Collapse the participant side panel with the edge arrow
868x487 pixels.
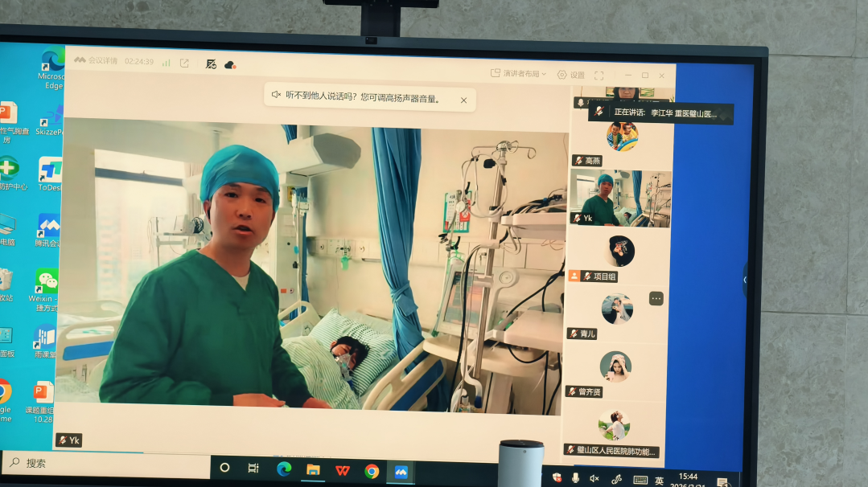point(744,280)
